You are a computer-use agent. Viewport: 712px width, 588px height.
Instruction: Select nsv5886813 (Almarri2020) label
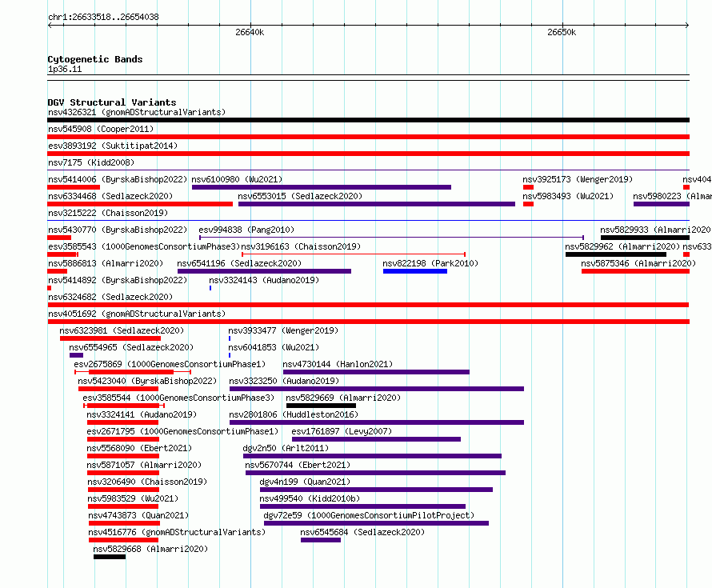tap(106, 263)
